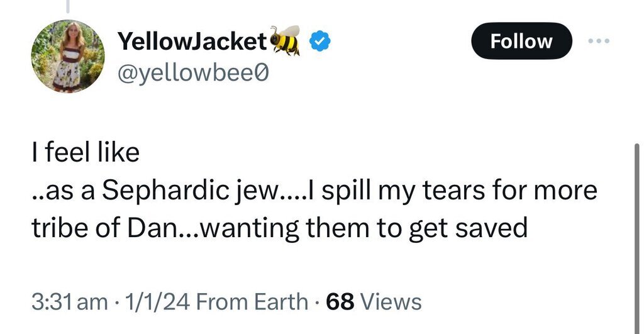The image size is (644, 334).
Task: Open YellowJacket's profile picture
Action: [68, 56]
